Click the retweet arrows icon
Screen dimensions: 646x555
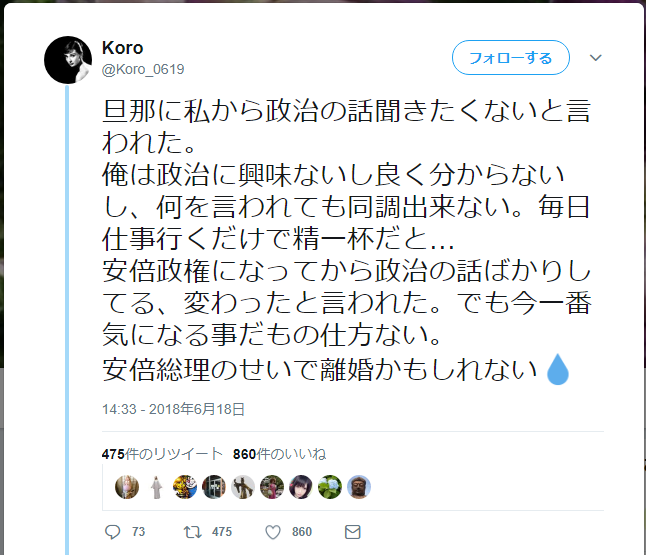192,532
